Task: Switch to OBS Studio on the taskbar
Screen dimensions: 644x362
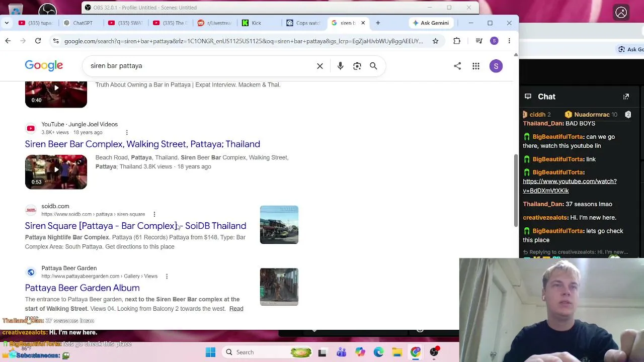Action: 434,352
